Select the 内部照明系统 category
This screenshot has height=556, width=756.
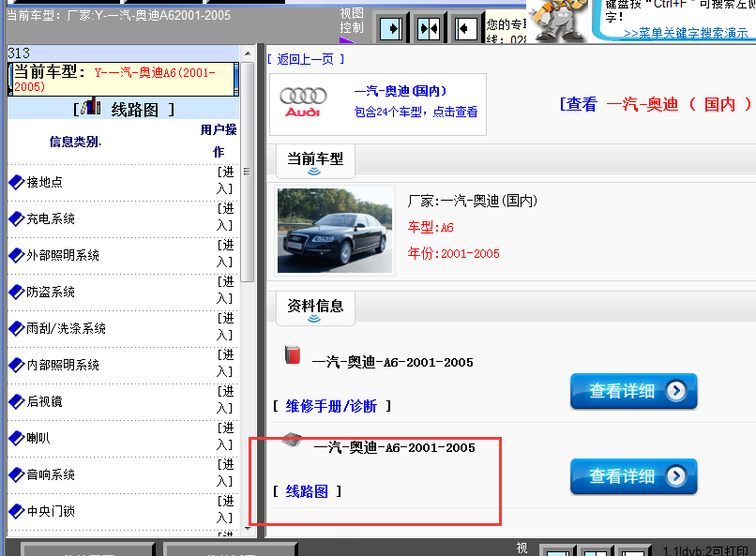click(x=63, y=366)
